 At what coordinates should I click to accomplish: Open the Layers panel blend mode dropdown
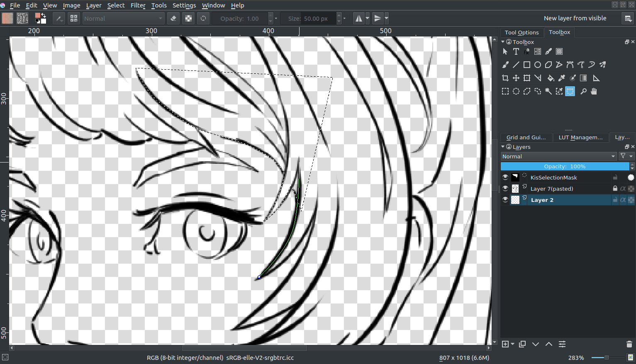click(x=558, y=156)
